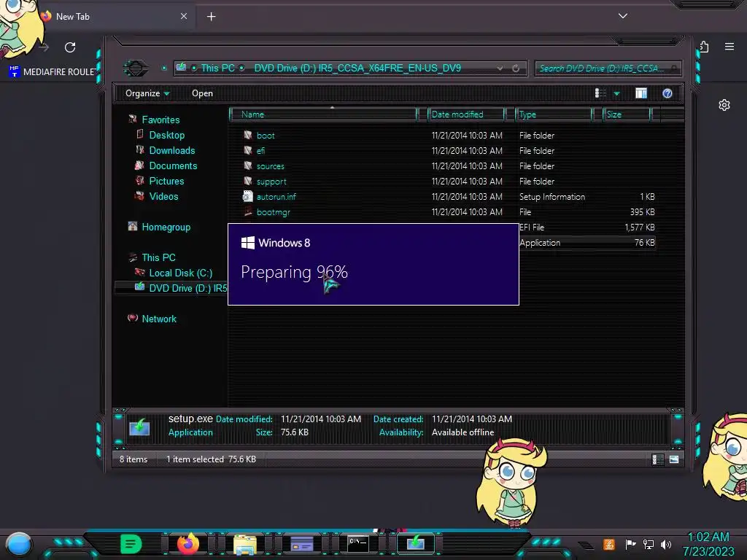Open Action Center flag in the system tray
The image size is (747, 560).
point(630,544)
